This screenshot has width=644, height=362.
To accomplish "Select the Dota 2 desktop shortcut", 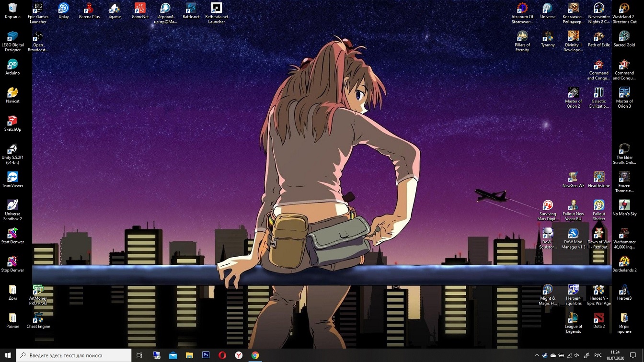I will 599,321.
